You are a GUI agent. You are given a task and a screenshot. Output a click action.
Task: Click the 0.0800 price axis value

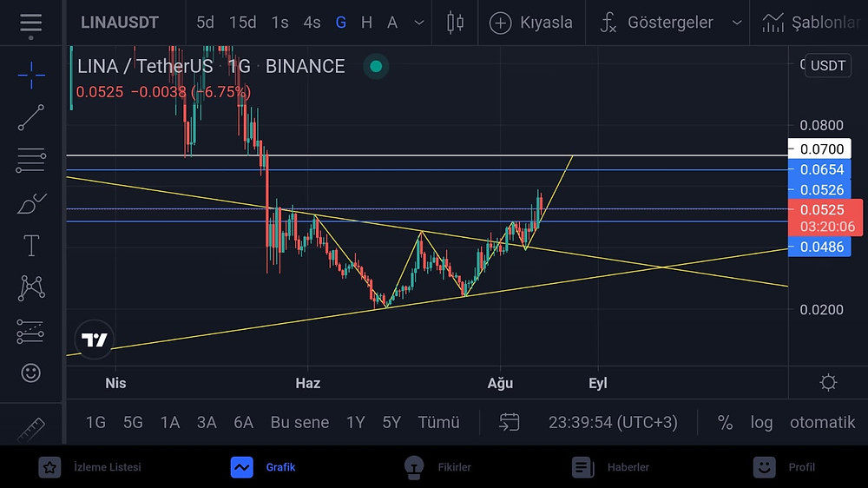[821, 125]
